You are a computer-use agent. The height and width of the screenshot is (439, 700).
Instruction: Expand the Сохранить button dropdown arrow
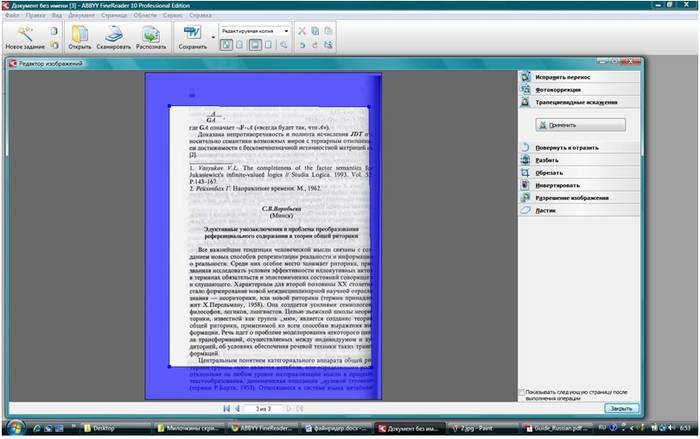click(213, 38)
